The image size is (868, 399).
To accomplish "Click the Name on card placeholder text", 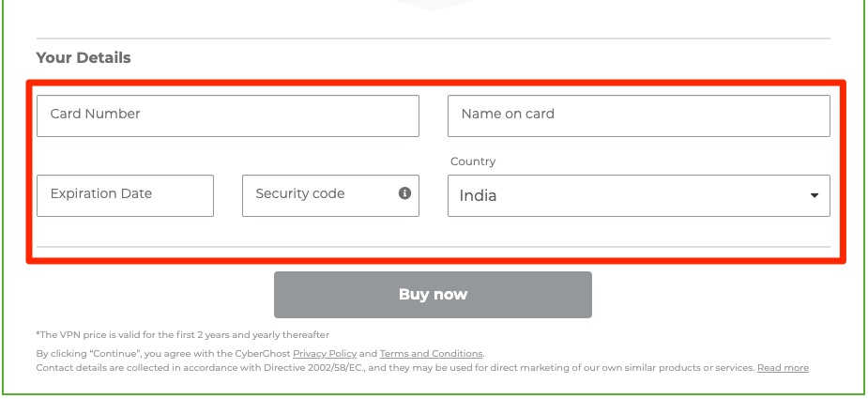I will coord(508,114).
